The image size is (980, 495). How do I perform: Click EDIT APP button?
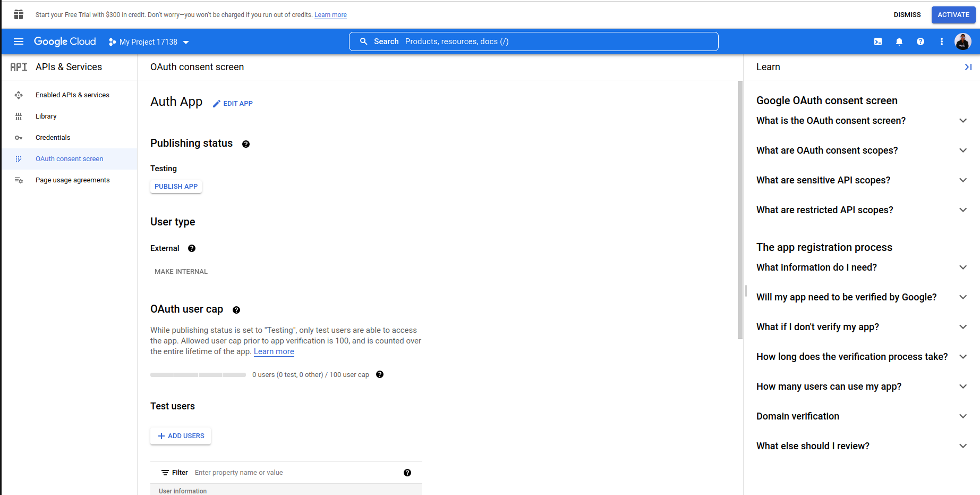tap(233, 104)
